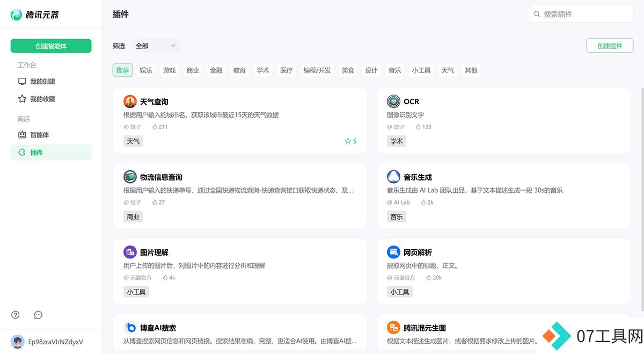Click the 博查AI搜索 plugin icon
This screenshot has height=354, width=644.
(130, 328)
